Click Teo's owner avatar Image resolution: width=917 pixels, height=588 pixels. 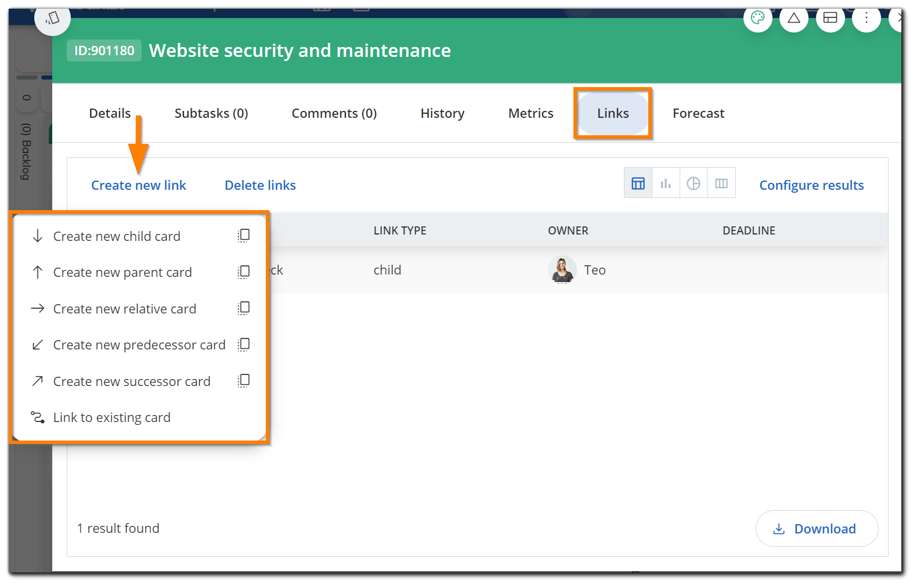click(x=562, y=270)
